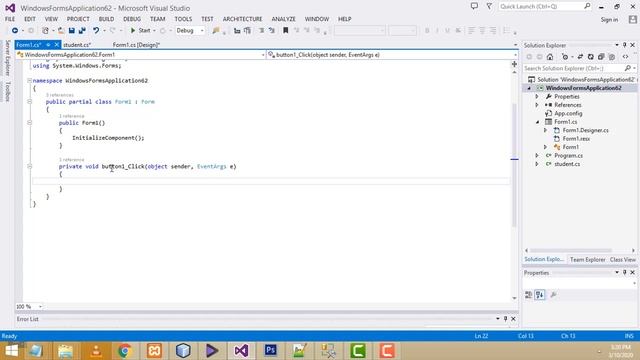Viewport: 640px width, 360px height.
Task: Click the Pending Changes Filter icon in Solution Explorer
Action: pos(565,57)
